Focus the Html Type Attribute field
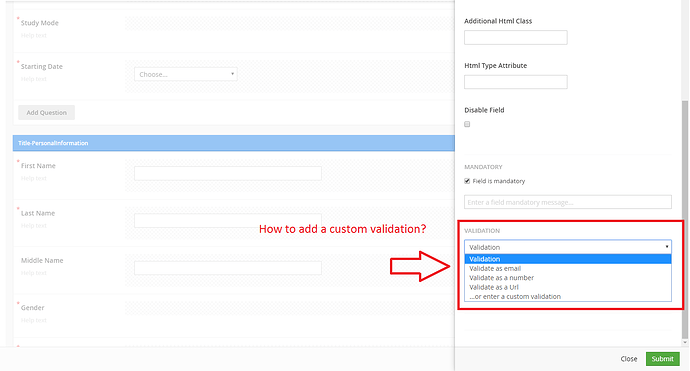Screen dimensions: 690x371 tap(516, 82)
